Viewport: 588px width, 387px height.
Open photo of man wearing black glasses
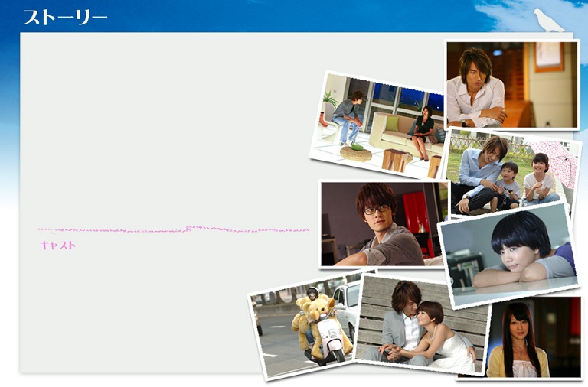[x=384, y=224]
